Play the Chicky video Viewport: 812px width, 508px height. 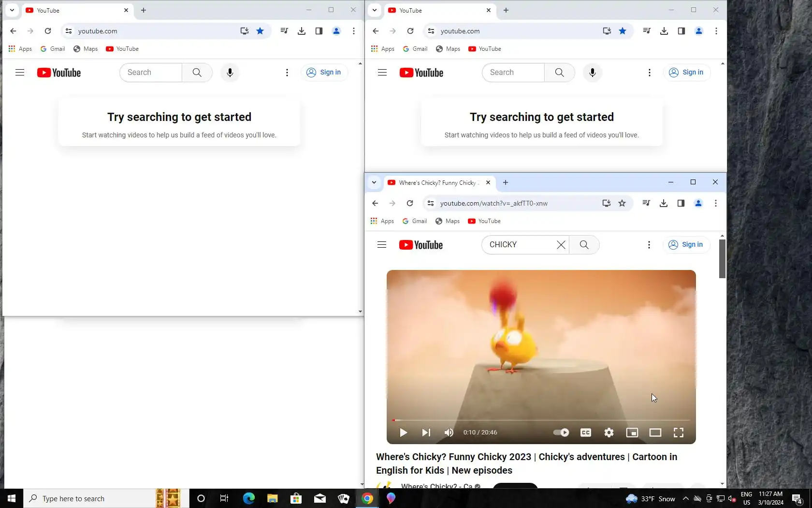point(403,433)
